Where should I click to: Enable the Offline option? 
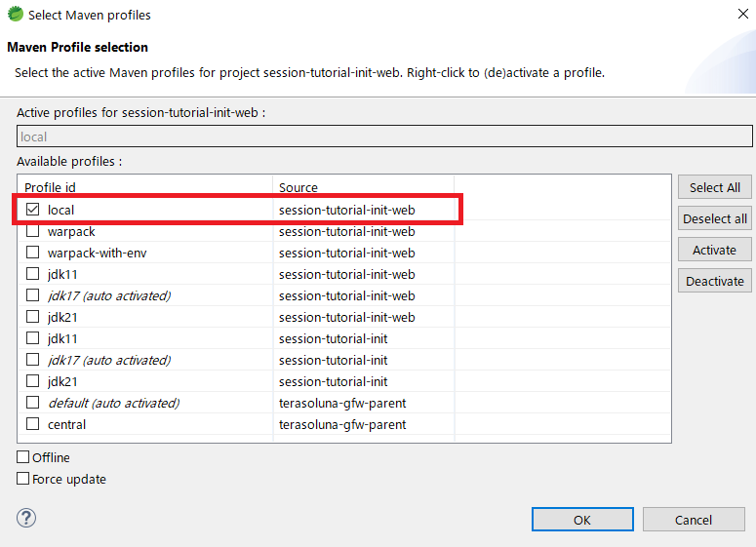(23, 456)
